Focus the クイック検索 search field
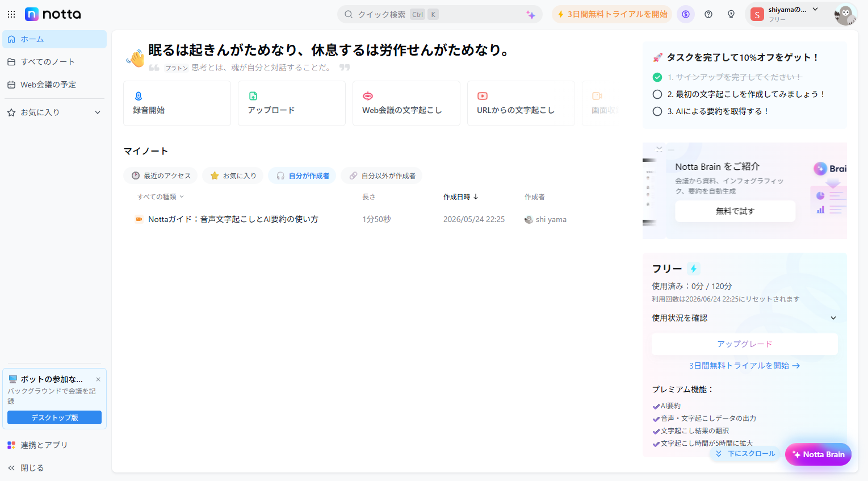This screenshot has height=481, width=868. (440, 14)
